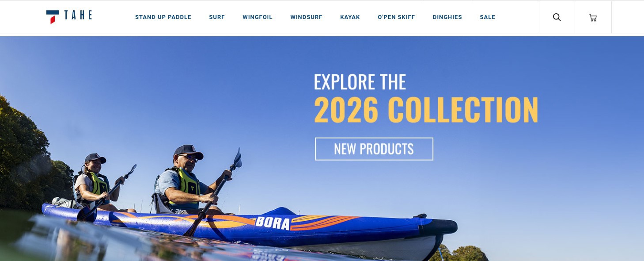Click the BORA lettering on the kayak

273,223
